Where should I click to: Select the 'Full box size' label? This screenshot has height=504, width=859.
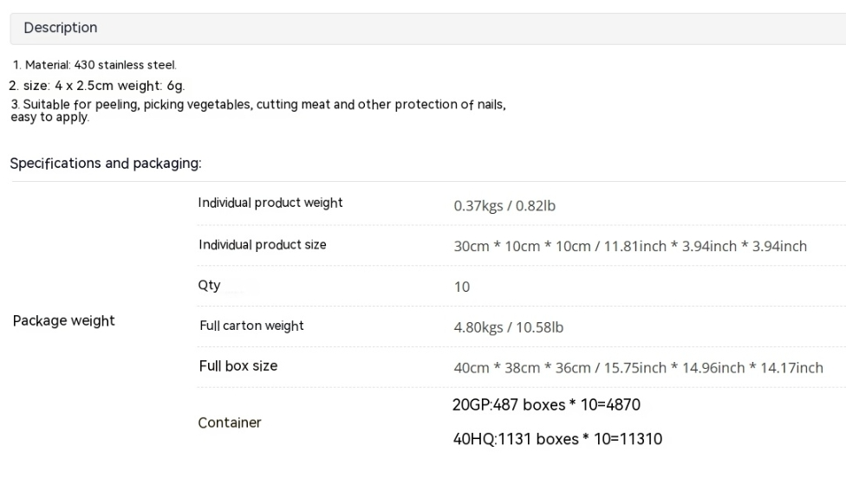tap(238, 366)
